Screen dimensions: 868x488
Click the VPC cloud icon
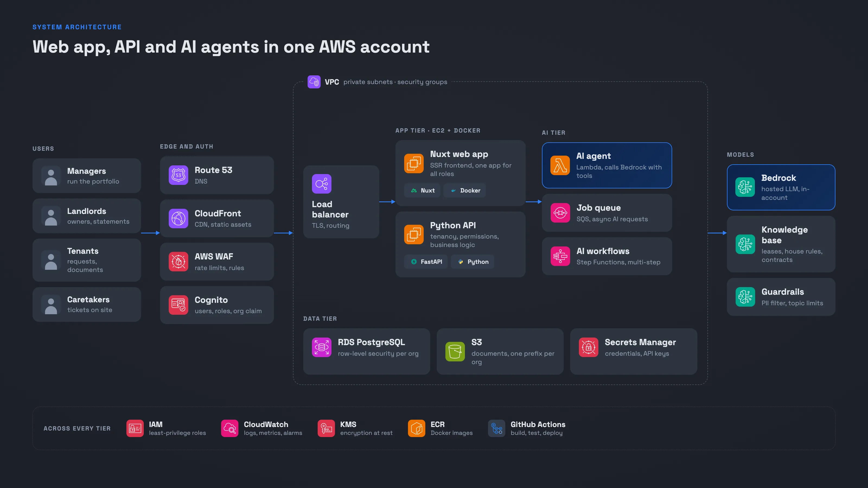coord(314,82)
